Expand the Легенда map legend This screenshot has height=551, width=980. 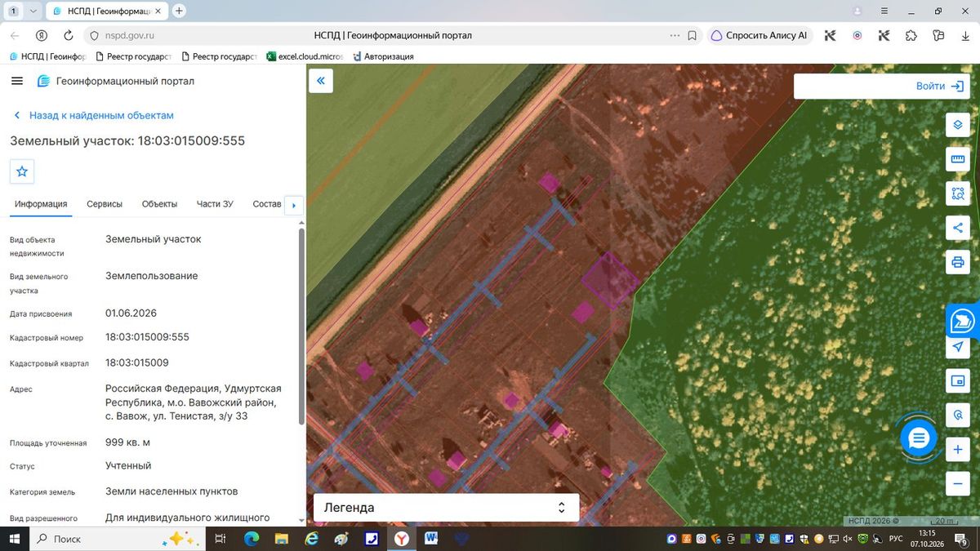446,507
